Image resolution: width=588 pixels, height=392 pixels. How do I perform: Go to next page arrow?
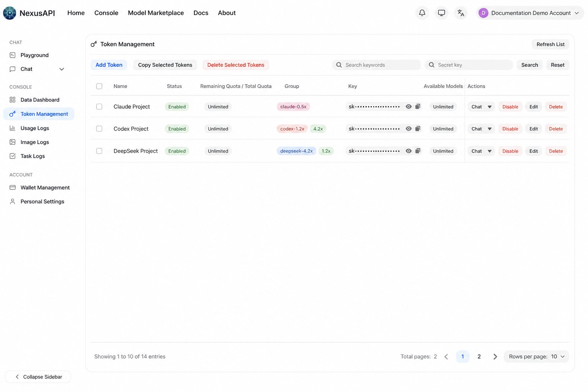[495, 357]
